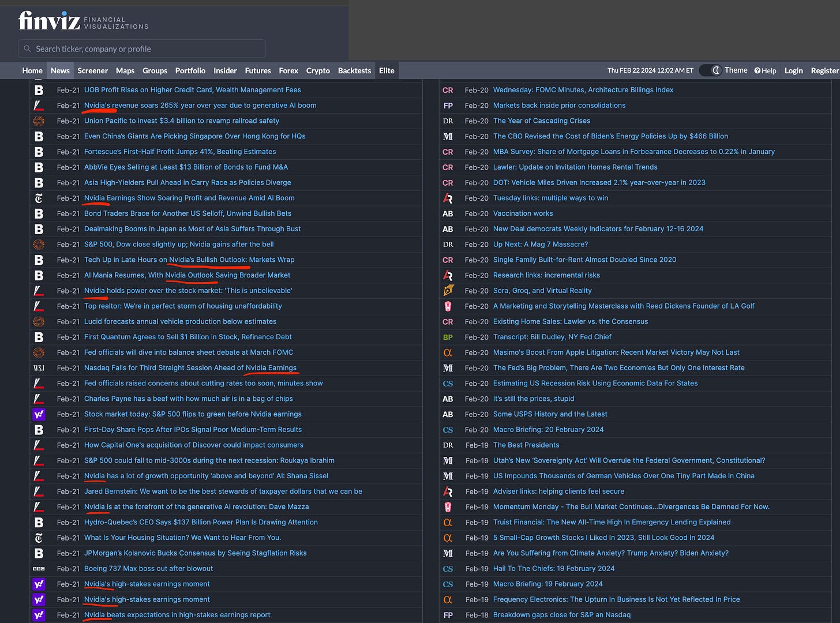Open It's still the prices, stupid

534,399
